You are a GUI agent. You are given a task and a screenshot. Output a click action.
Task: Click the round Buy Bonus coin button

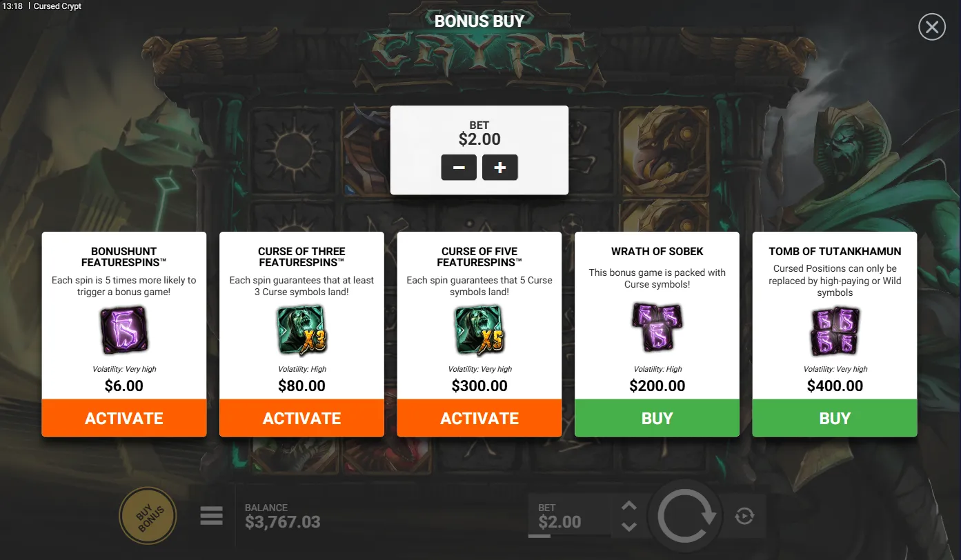(148, 515)
